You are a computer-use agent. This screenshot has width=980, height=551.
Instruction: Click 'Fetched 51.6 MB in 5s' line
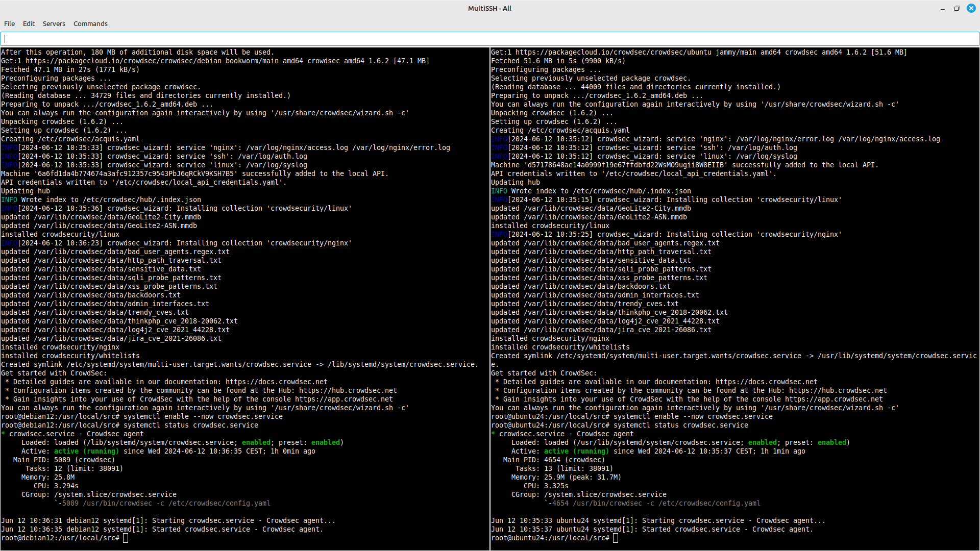(x=558, y=61)
